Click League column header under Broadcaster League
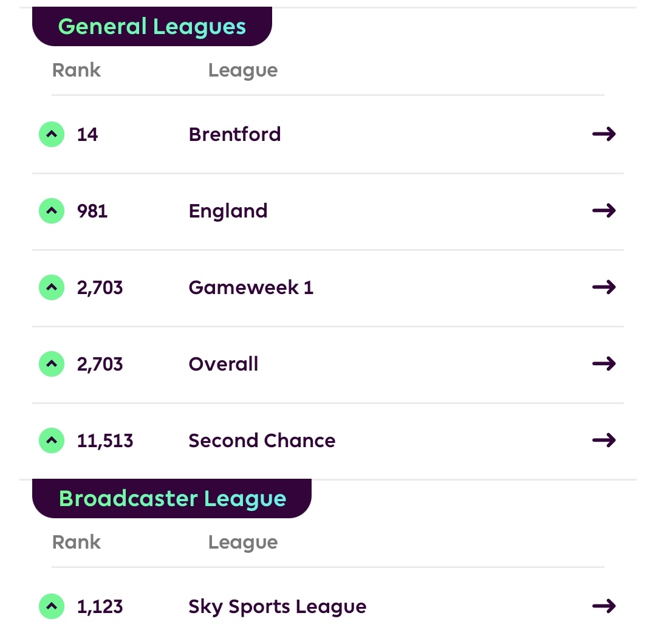The width and height of the screenshot is (656, 644). 243,543
